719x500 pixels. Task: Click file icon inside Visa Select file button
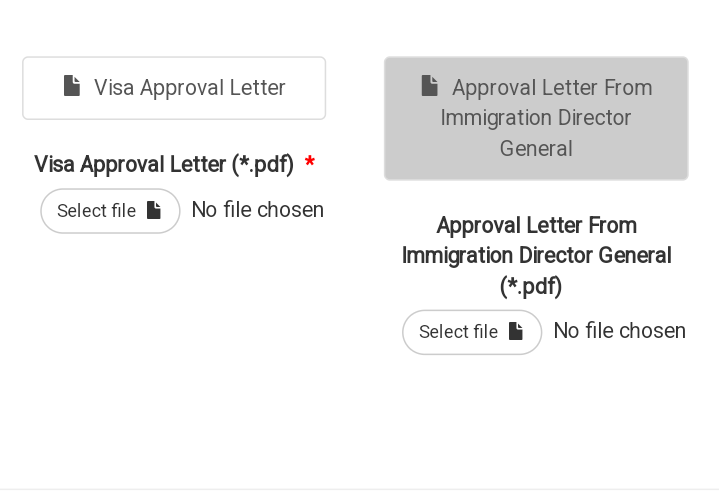[x=154, y=210]
